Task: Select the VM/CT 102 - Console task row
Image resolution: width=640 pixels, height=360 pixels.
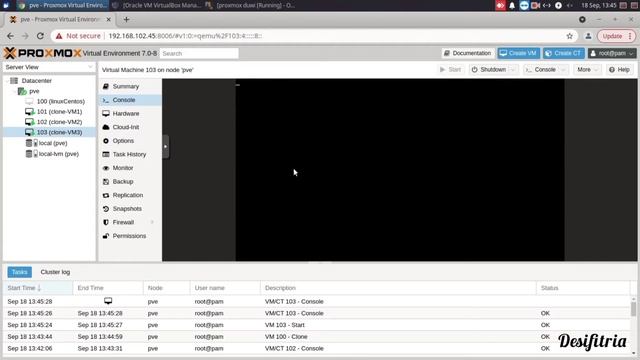Action: point(317,349)
